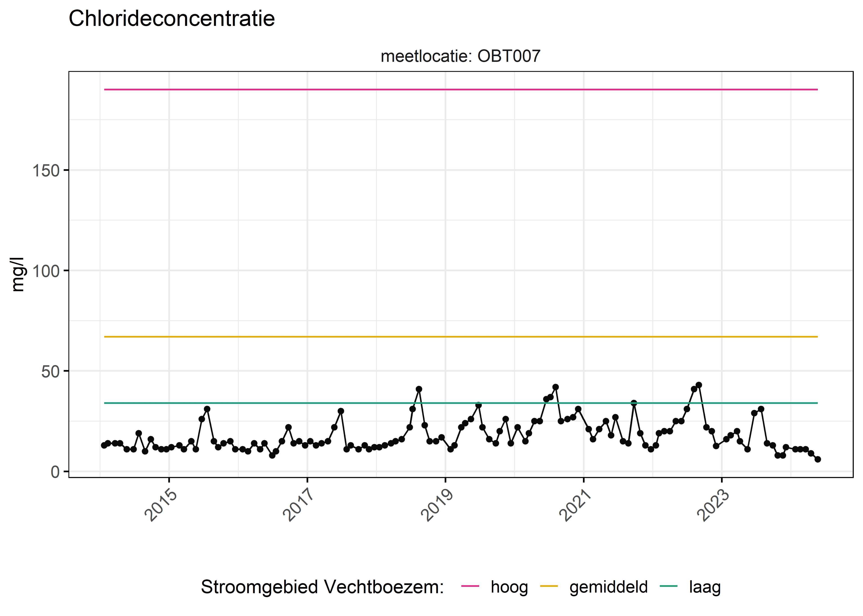This screenshot has height=616, width=863.
Task: Click the green laag legend line swatch
Action: pos(668,586)
